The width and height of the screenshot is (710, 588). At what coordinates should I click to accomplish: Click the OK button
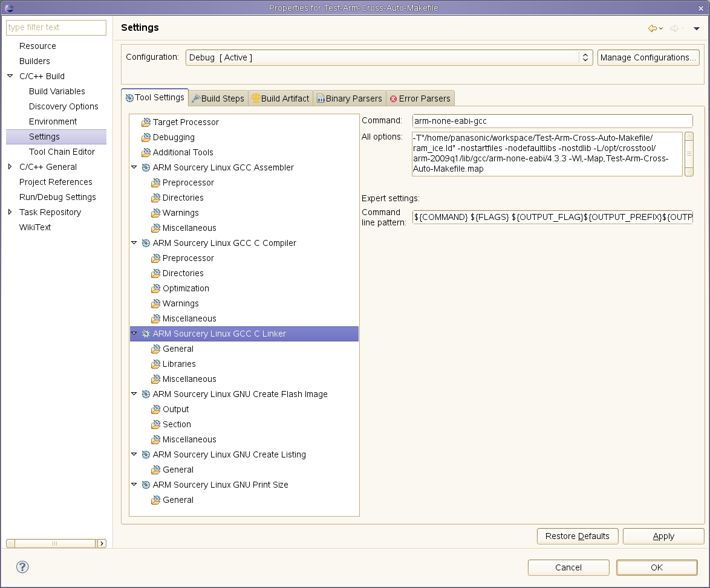[657, 567]
